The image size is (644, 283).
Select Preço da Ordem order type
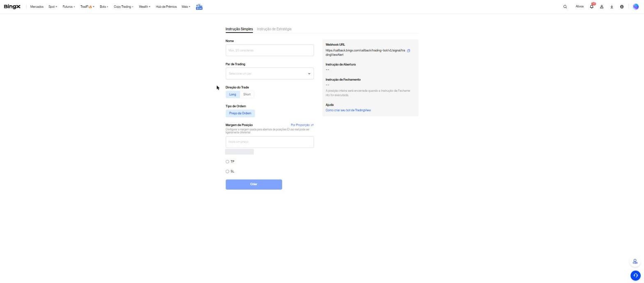tap(240, 114)
